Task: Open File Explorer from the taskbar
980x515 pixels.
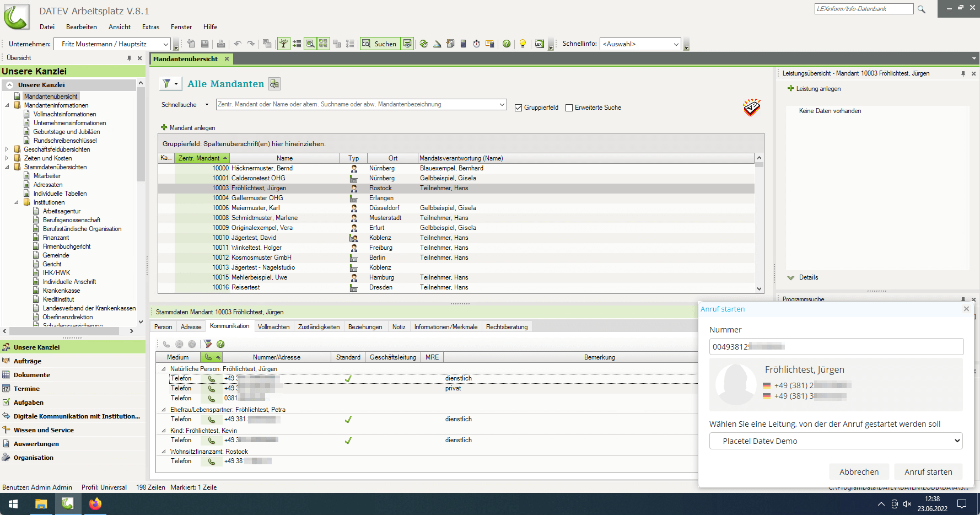Action: click(x=41, y=503)
